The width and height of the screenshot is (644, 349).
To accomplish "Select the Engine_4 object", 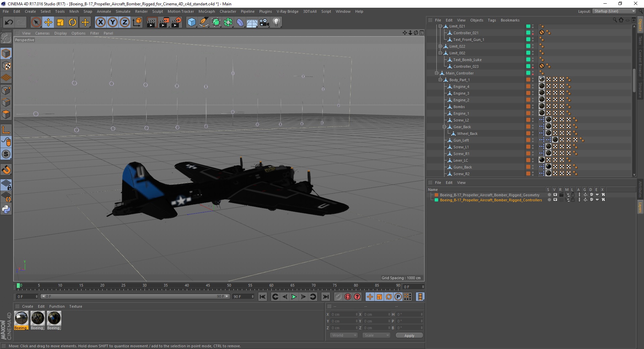I will pyautogui.click(x=461, y=87).
